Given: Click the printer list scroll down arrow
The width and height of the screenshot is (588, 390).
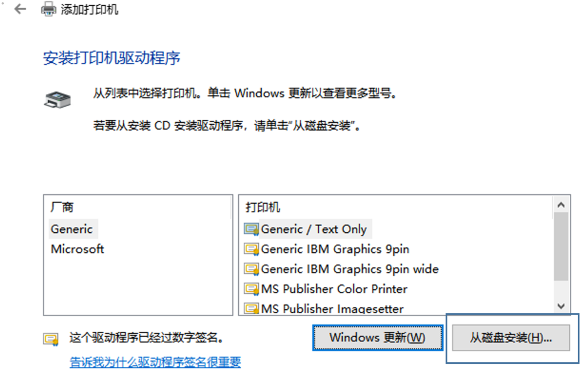Looking at the screenshot, I should pyautogui.click(x=561, y=306).
